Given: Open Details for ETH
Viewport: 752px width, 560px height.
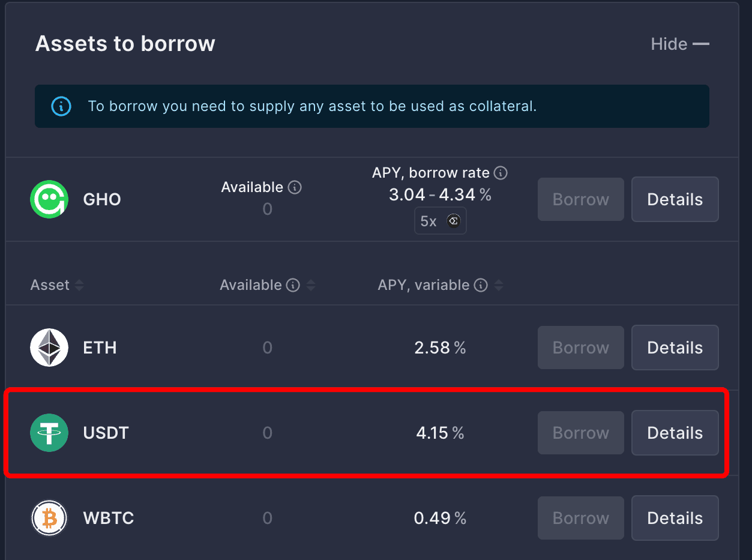Looking at the screenshot, I should click(x=675, y=348).
